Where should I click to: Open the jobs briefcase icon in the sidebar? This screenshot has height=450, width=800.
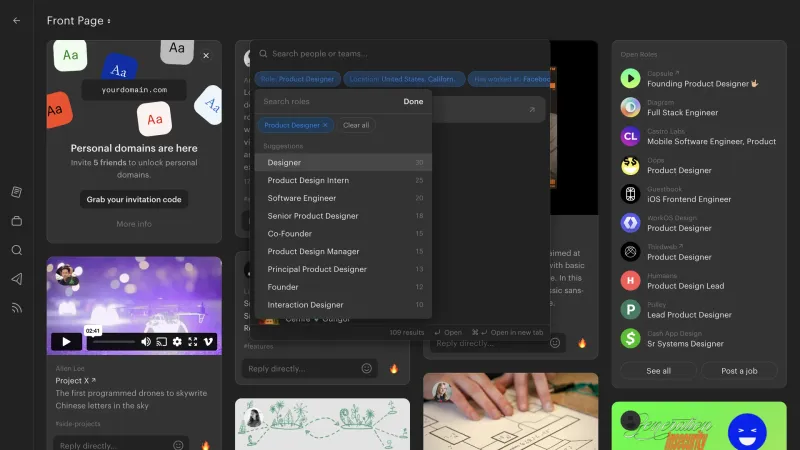[16, 221]
